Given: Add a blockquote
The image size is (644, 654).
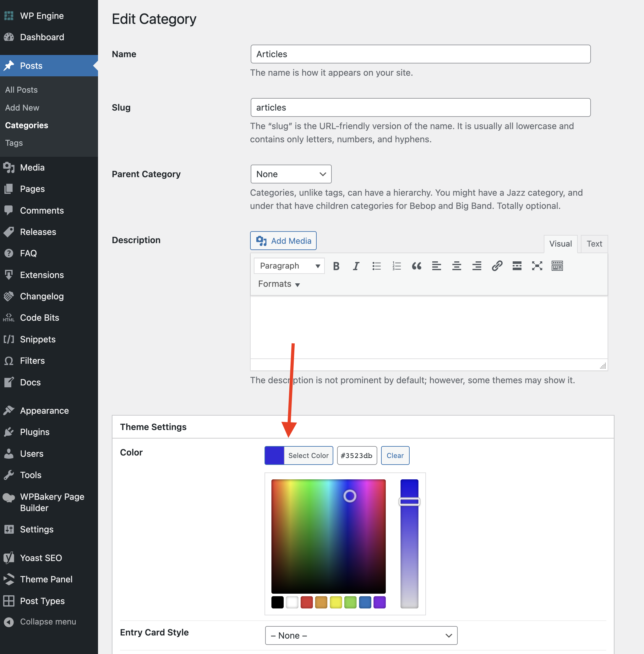Looking at the screenshot, I should click(416, 266).
